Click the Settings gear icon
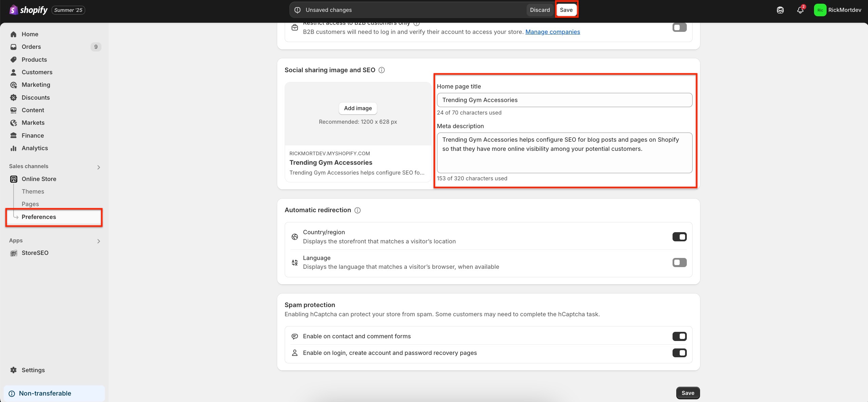868x402 pixels. click(14, 370)
